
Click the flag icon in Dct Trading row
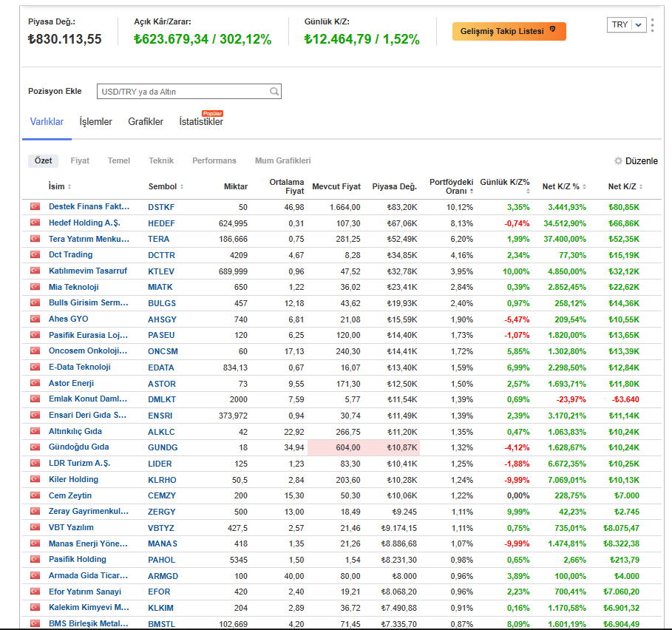(x=35, y=254)
